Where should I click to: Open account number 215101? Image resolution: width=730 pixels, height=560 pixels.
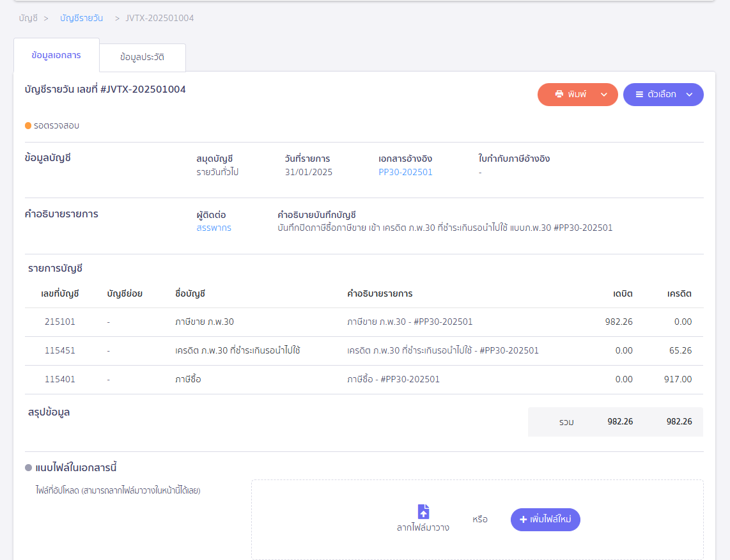pyautogui.click(x=60, y=322)
